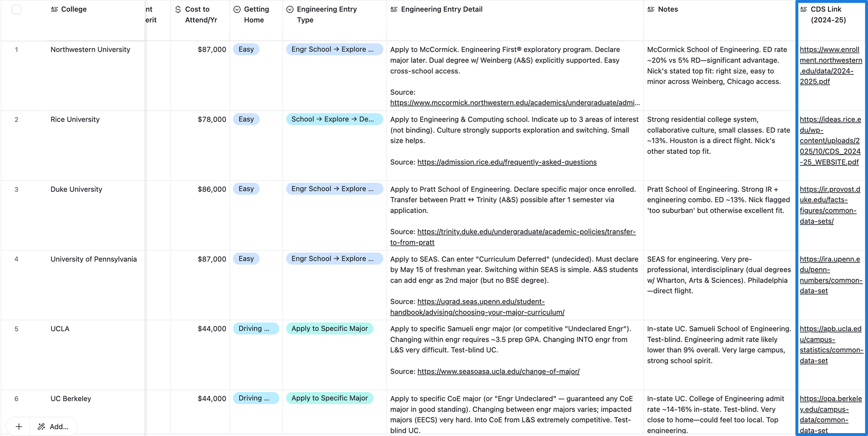Click the select-type circle icon on Getting Home header

pyautogui.click(x=237, y=9)
